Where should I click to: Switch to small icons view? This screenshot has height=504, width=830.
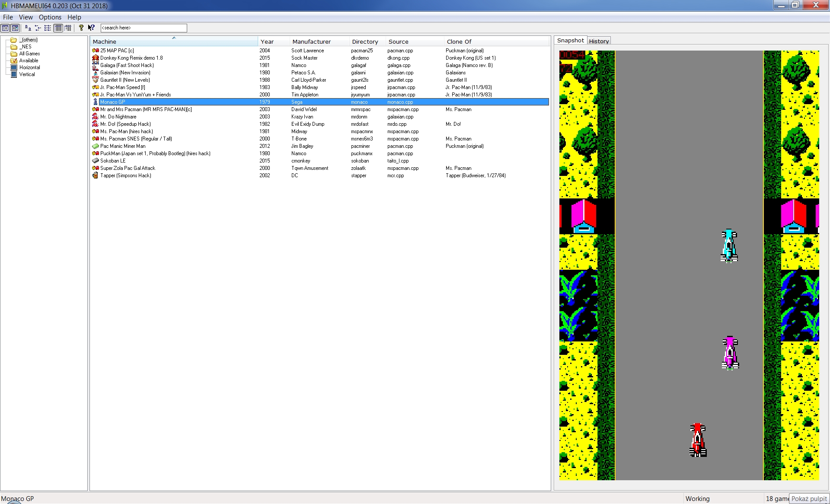[x=38, y=28]
